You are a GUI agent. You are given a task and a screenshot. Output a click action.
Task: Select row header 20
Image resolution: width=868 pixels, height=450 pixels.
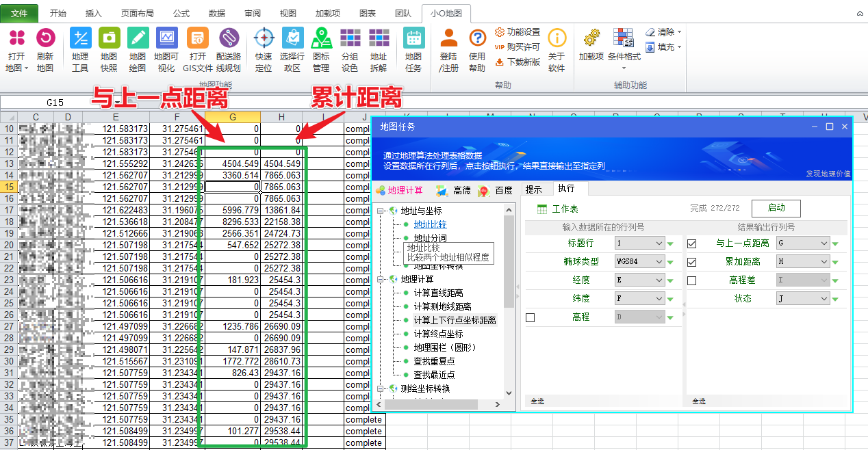pyautogui.click(x=9, y=245)
